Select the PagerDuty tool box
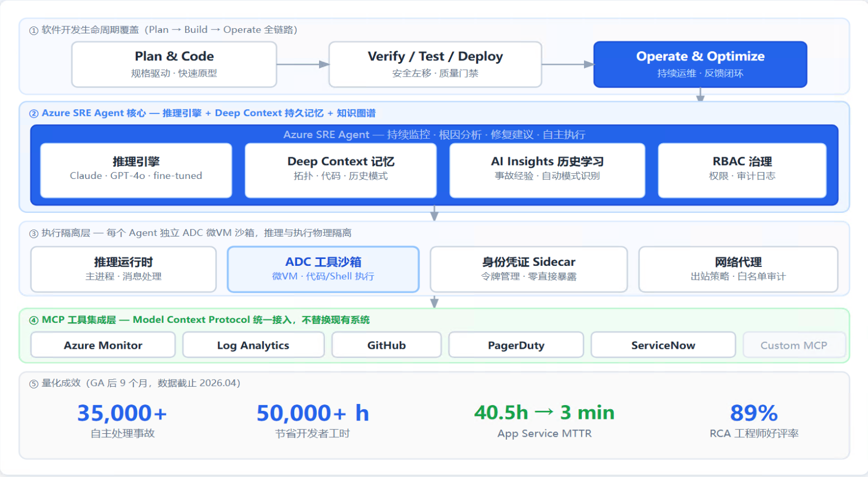This screenshot has height=477, width=868. [x=516, y=345]
